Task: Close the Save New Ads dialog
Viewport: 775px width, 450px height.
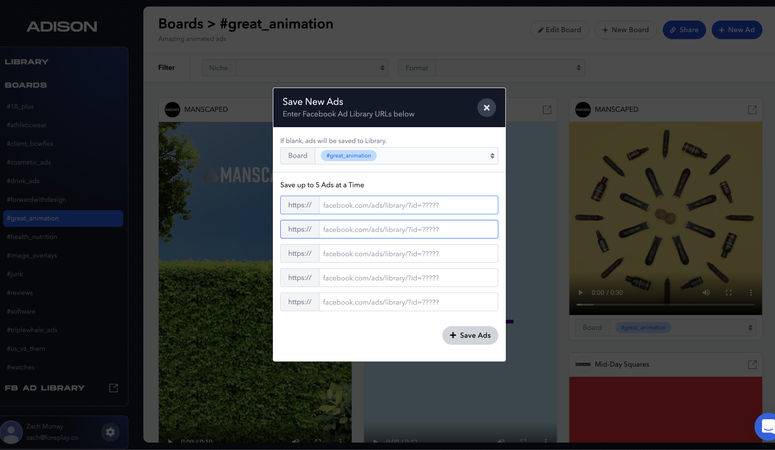Action: tap(486, 107)
